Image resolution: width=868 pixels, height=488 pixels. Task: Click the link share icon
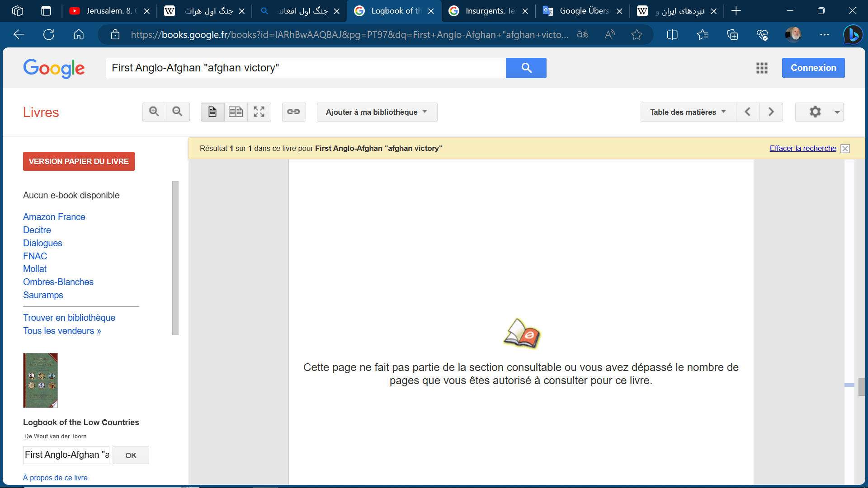pyautogui.click(x=294, y=112)
